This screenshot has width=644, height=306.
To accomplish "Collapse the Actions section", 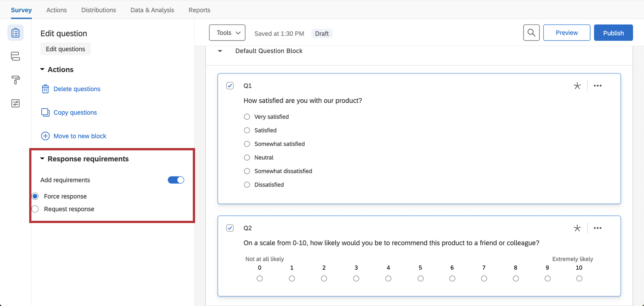I will point(42,70).
